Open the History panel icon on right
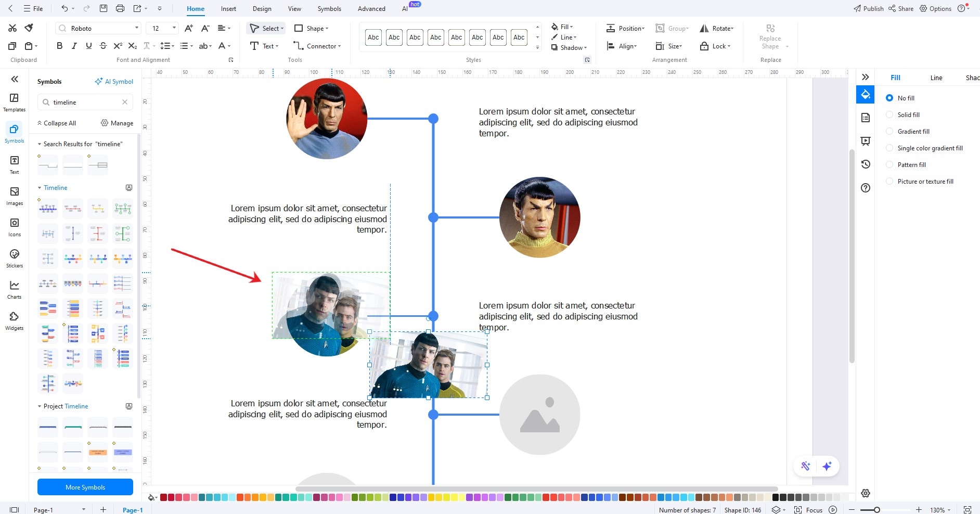The height and width of the screenshot is (514, 980). (x=866, y=164)
